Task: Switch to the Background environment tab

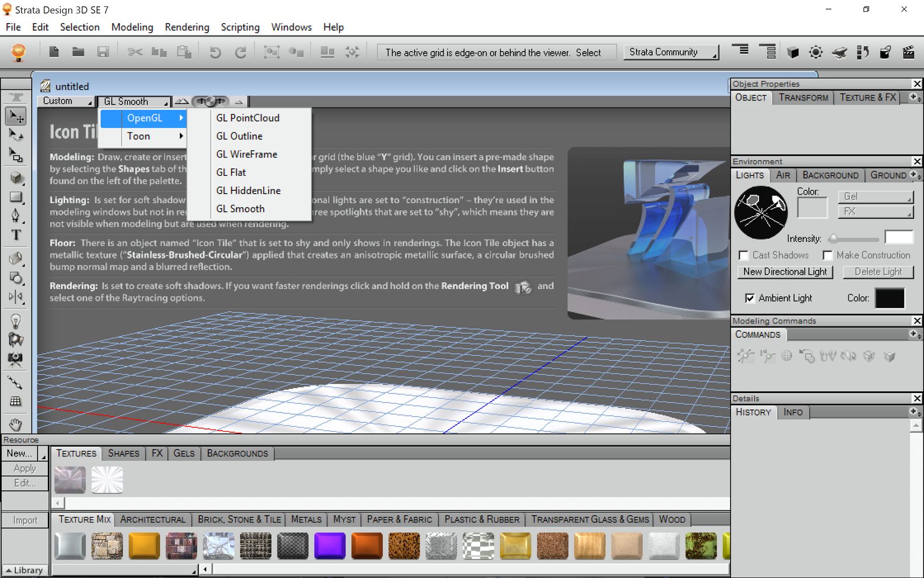Action: point(830,175)
